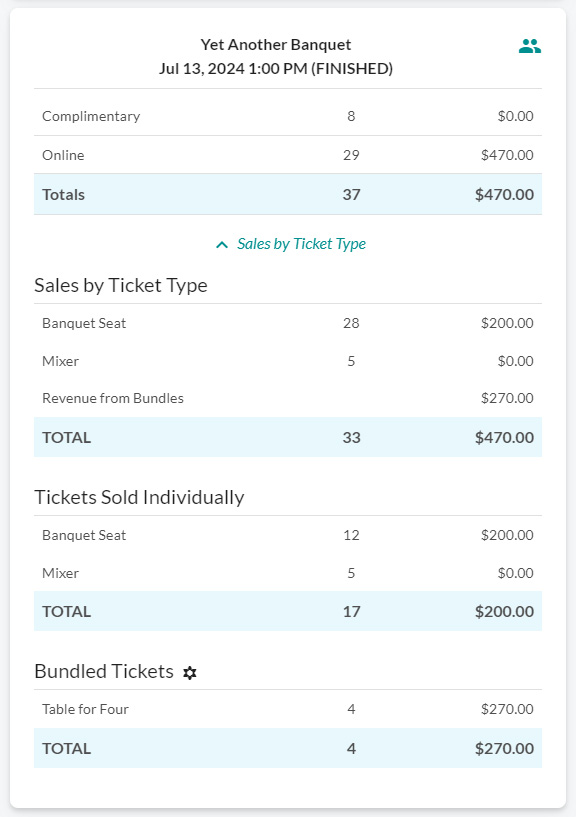Click the TOTAL row showing 33 tickets

[x=288, y=437]
